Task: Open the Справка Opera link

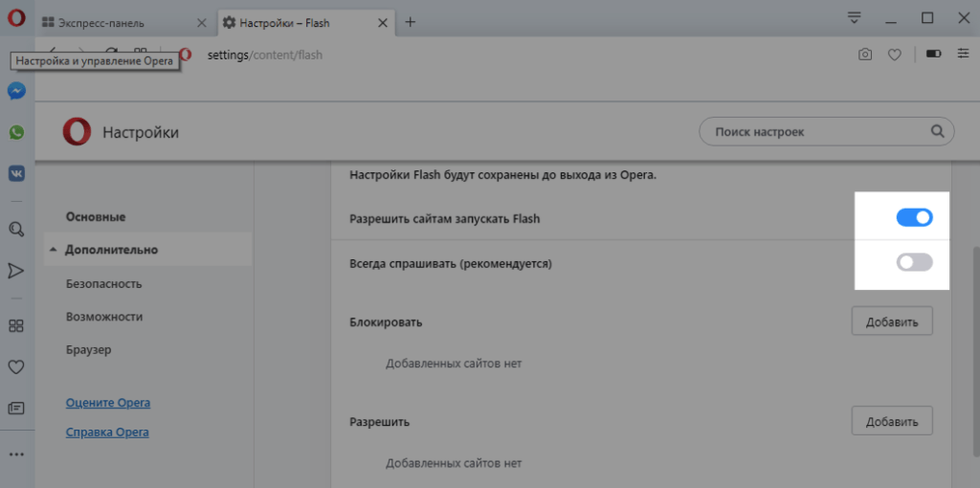Action: point(107,432)
